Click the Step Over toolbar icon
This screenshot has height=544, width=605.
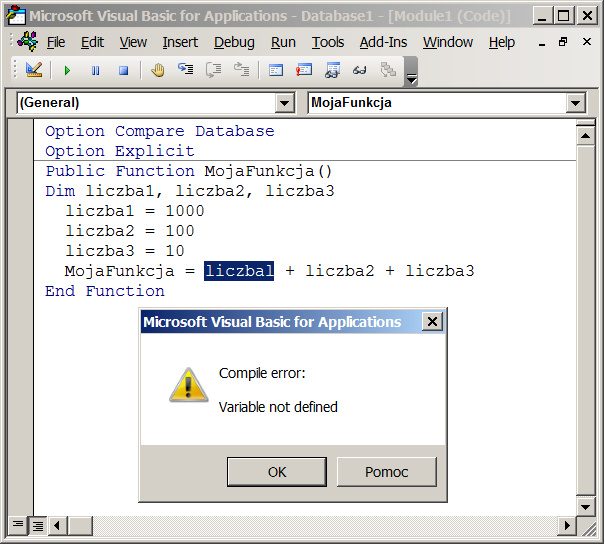click(214, 70)
